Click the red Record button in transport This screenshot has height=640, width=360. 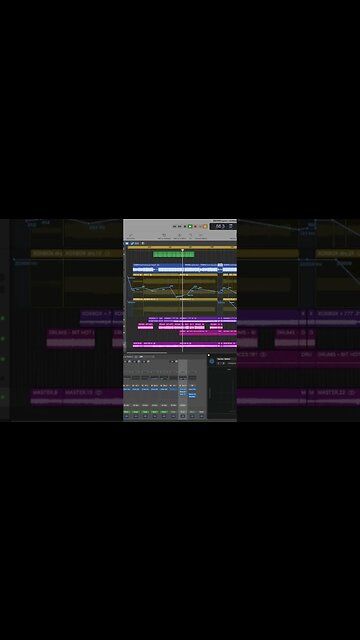click(196, 226)
